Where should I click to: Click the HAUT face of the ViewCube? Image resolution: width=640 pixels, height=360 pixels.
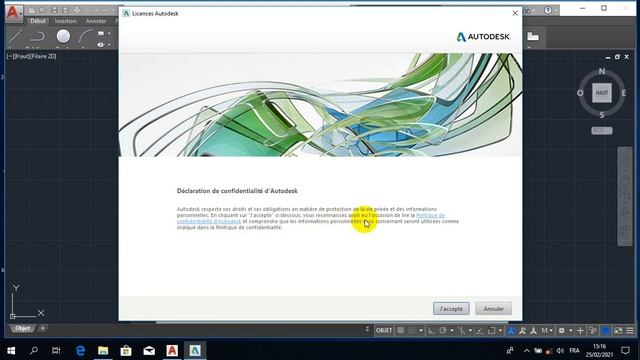click(602, 93)
